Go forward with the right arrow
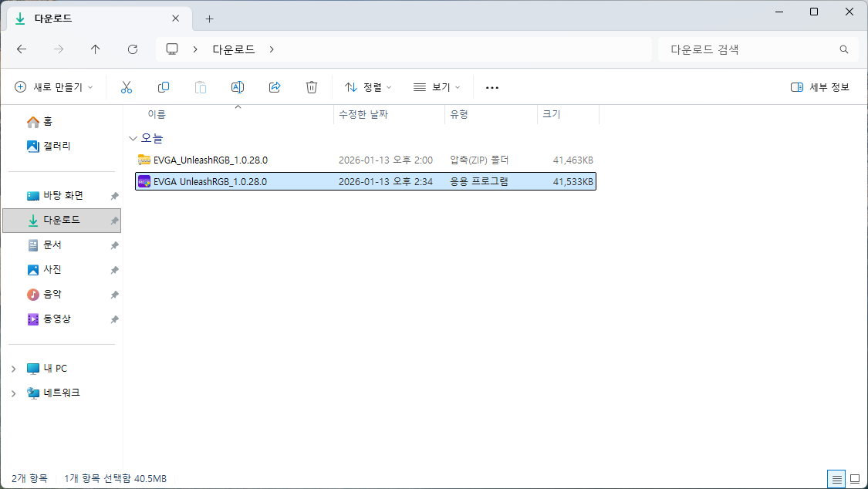 tap(59, 49)
